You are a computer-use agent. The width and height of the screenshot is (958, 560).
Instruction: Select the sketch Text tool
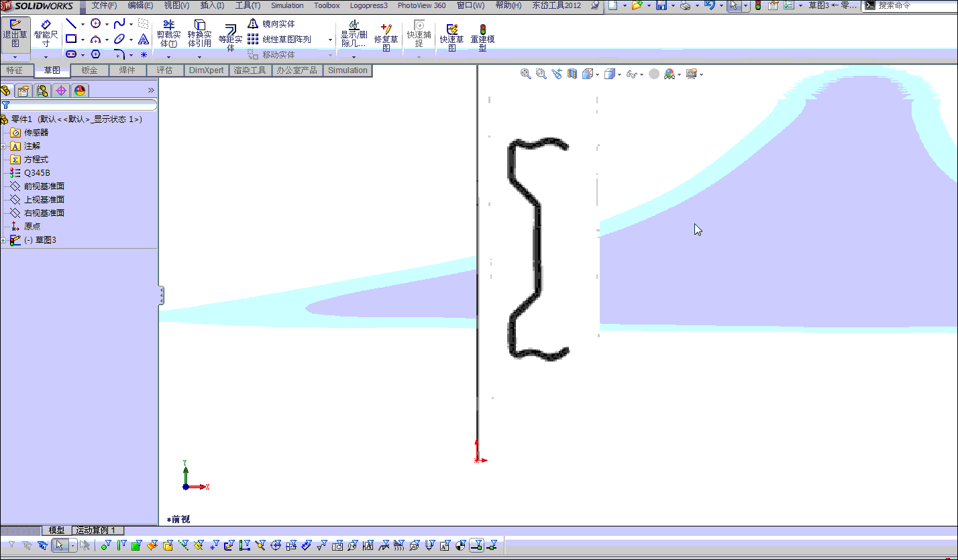click(144, 39)
